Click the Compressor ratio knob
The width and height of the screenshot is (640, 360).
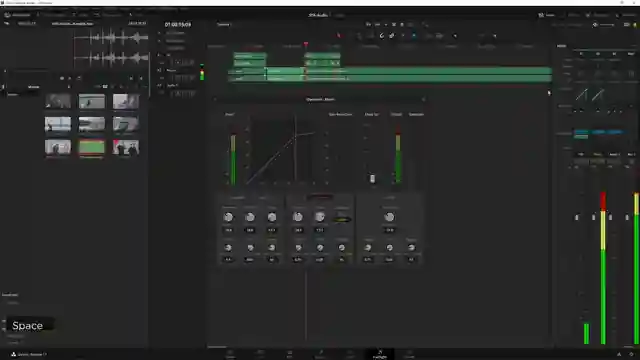320,217
